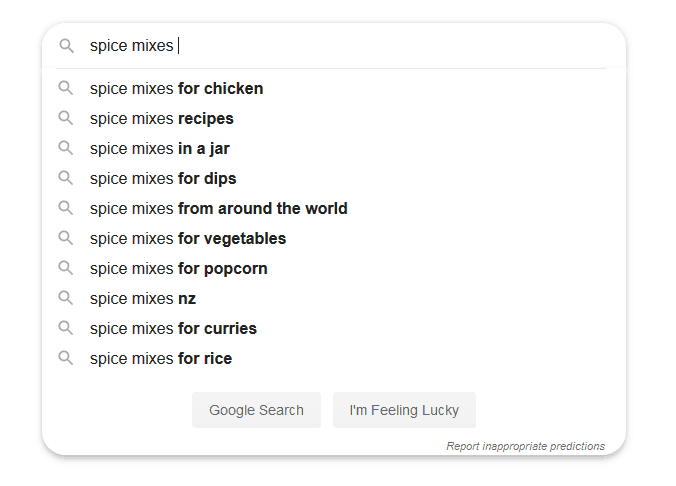
Task: Select 'spice mixes for curries' suggestion
Action: 173,329
